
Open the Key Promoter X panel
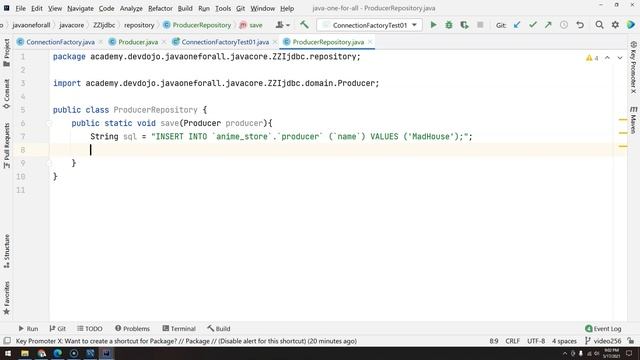(x=633, y=67)
